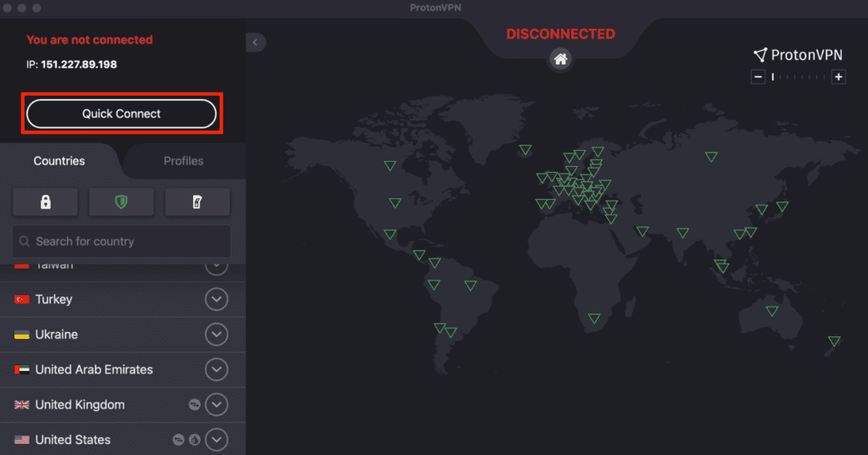Click the Quick Connect button
This screenshot has height=455, width=868.
121,114
